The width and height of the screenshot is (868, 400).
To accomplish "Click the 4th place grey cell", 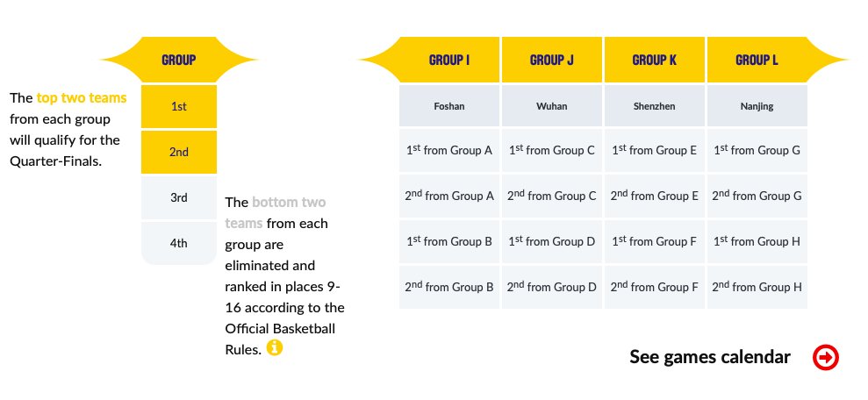I will click(x=179, y=243).
